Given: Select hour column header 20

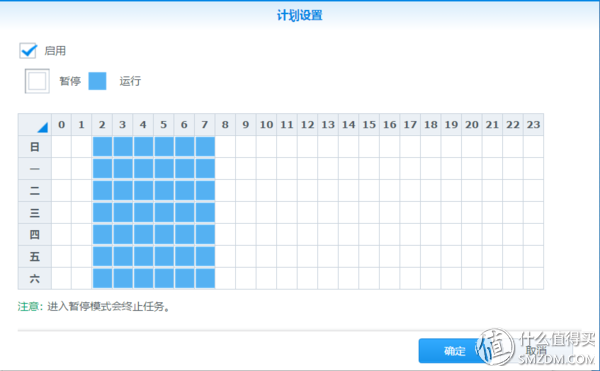Looking at the screenshot, I should click(472, 125).
